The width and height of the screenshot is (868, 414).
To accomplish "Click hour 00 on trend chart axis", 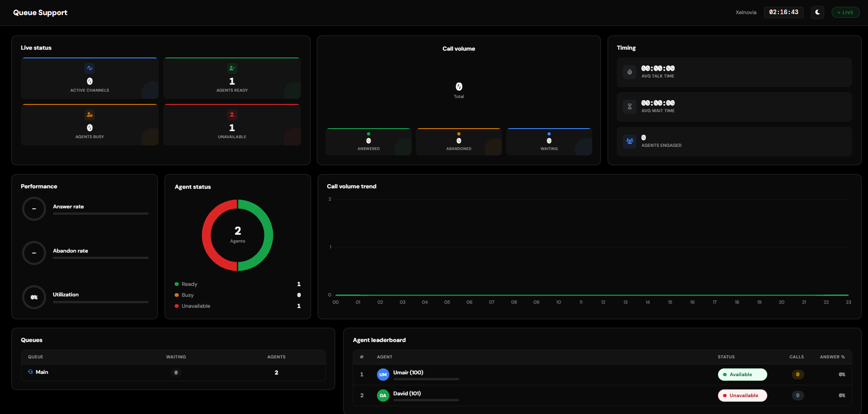I will point(336,302).
